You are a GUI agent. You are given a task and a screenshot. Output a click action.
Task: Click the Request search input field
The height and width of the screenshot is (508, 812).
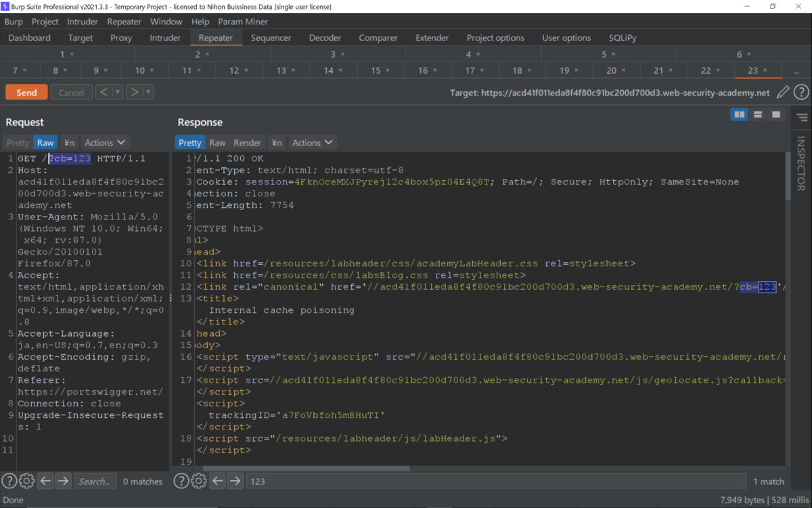[95, 481]
